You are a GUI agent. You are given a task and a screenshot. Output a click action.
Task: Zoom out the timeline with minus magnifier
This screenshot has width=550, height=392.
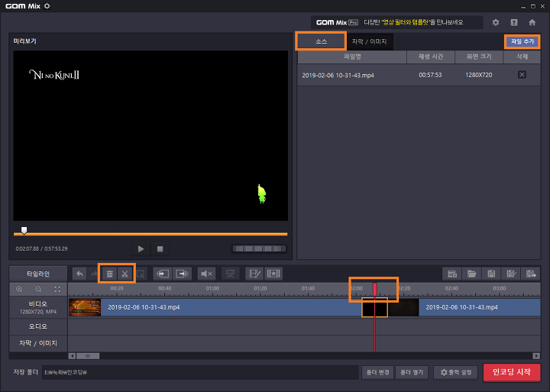click(x=38, y=289)
